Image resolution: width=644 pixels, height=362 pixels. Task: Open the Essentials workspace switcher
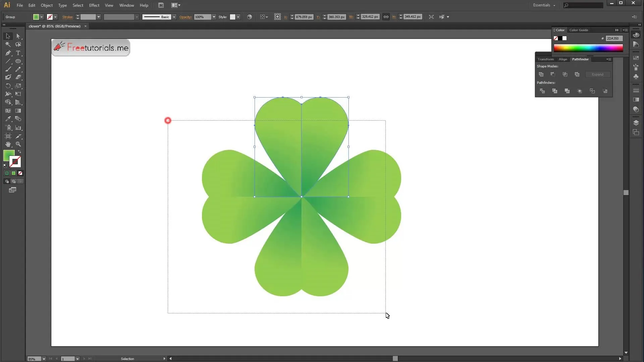544,5
